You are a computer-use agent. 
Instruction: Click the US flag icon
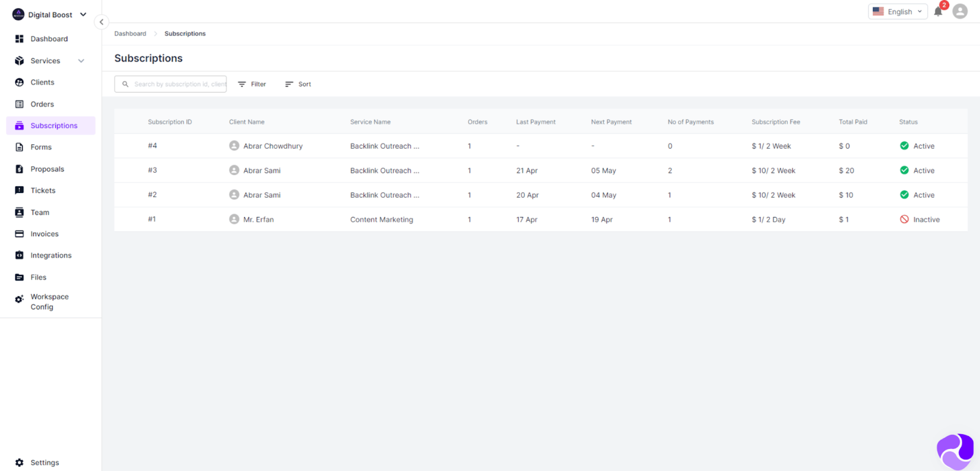pyautogui.click(x=878, y=12)
